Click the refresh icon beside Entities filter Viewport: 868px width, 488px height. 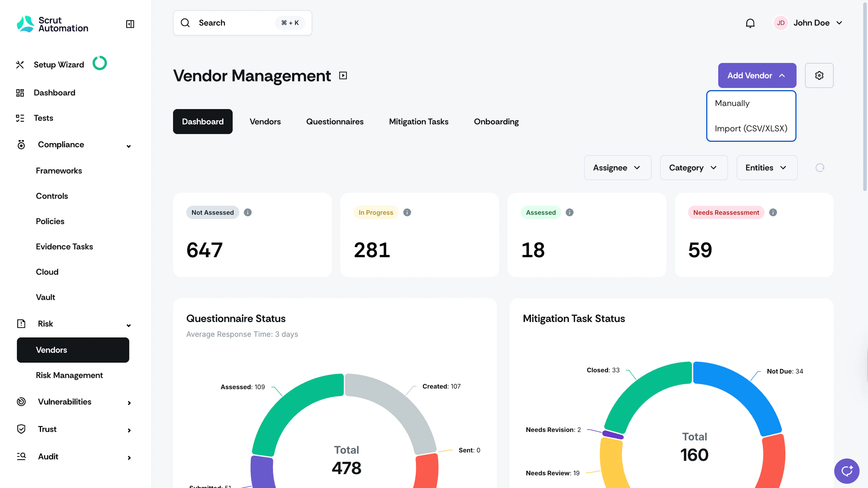[820, 168]
